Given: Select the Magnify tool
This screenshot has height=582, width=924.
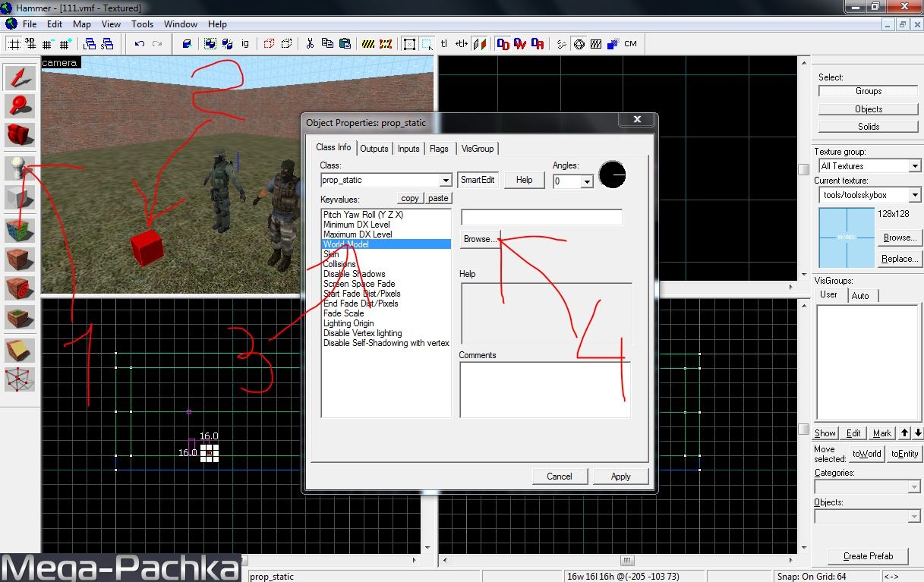Looking at the screenshot, I should [20, 106].
